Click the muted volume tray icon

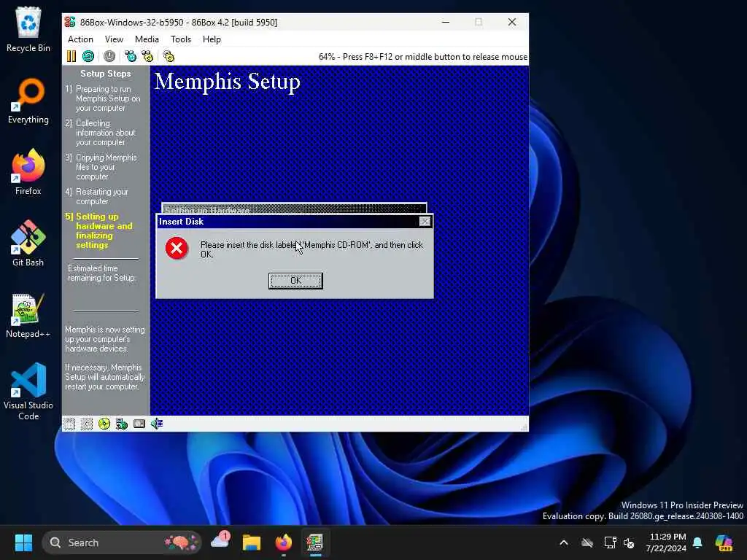(629, 542)
